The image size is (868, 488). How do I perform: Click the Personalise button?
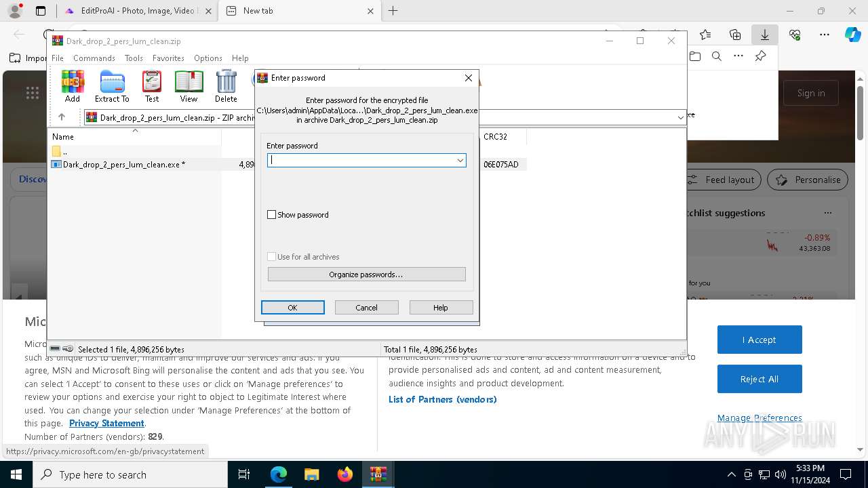[x=808, y=180]
